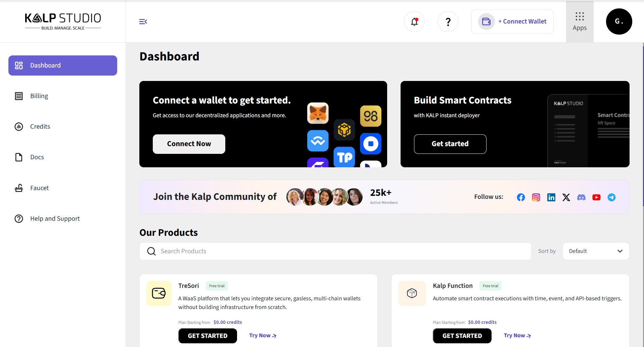Click Get started for Smart Contracts
The height and width of the screenshot is (347, 644).
point(450,144)
